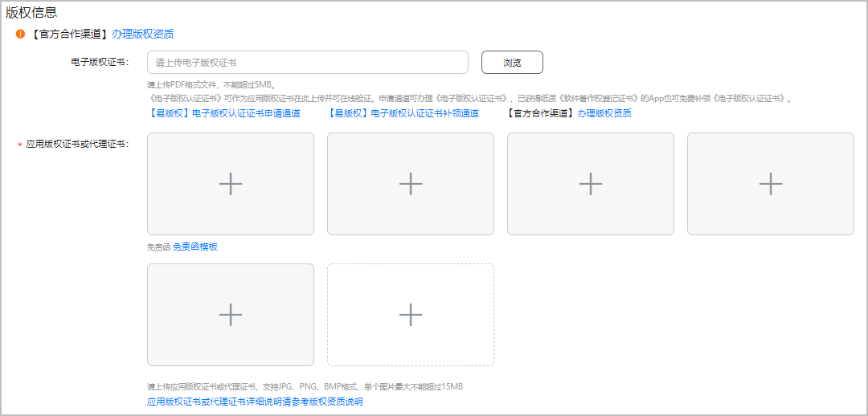Viewport: 868px width, 416px height.
Task: Open the 免责函模板 link
Action: coord(194,247)
